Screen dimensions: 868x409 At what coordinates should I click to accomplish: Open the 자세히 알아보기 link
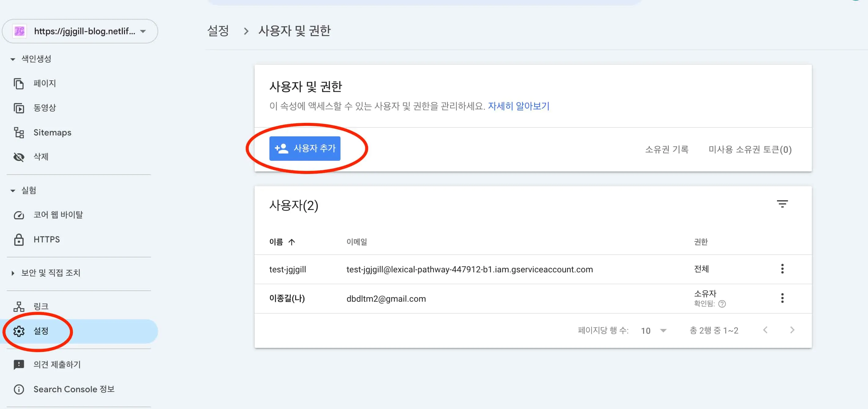click(x=518, y=106)
